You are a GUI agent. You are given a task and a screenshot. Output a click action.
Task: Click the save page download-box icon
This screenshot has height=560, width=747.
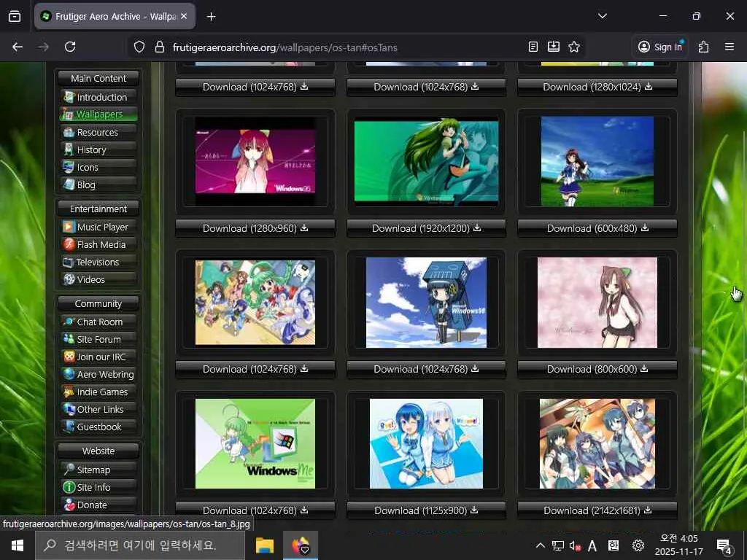554,47
